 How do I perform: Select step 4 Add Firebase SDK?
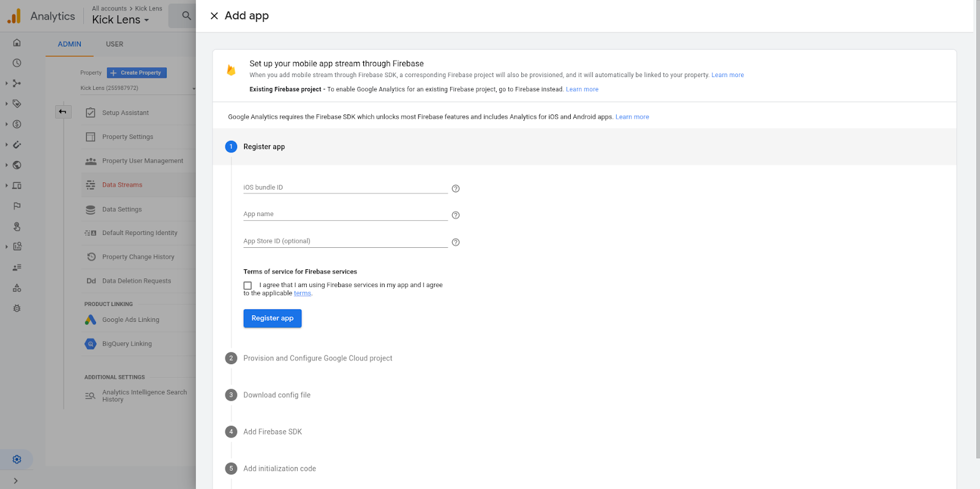tap(263, 432)
